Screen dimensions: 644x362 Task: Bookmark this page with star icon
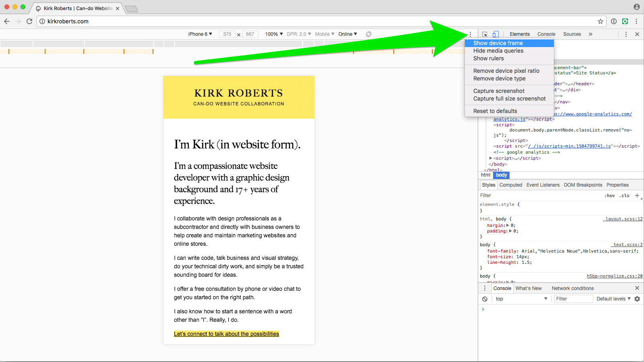coord(601,21)
